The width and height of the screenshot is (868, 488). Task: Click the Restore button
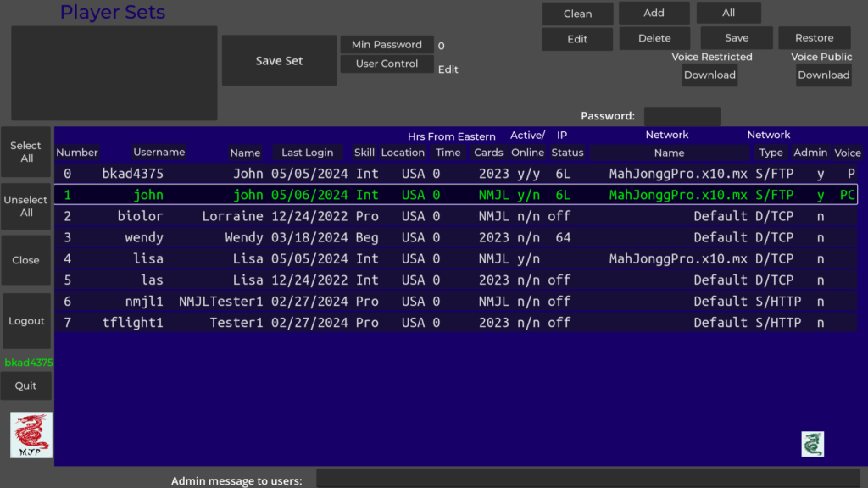pyautogui.click(x=814, y=38)
